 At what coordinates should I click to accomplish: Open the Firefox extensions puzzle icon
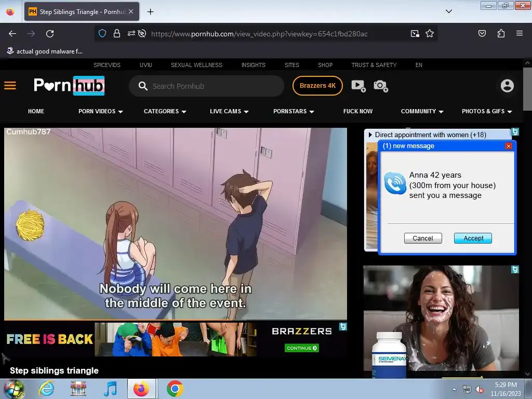(x=501, y=33)
